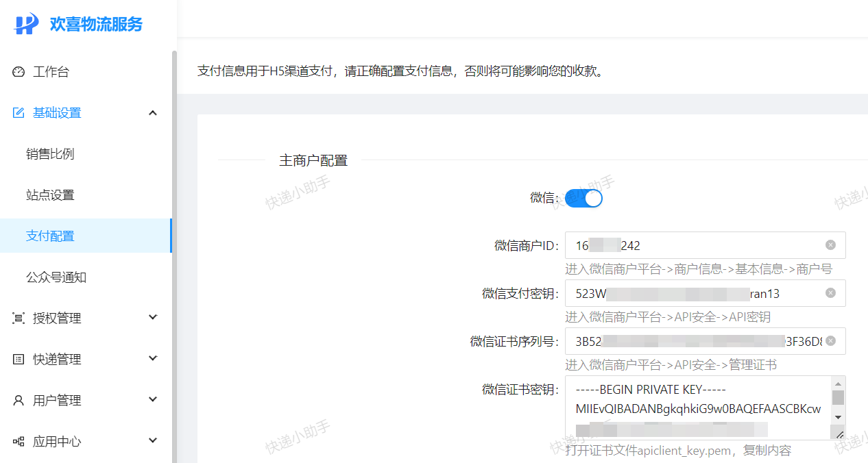The image size is (868, 463).
Task: Clear the 微信支付密钥 field using the X icon
Action: [x=830, y=293]
